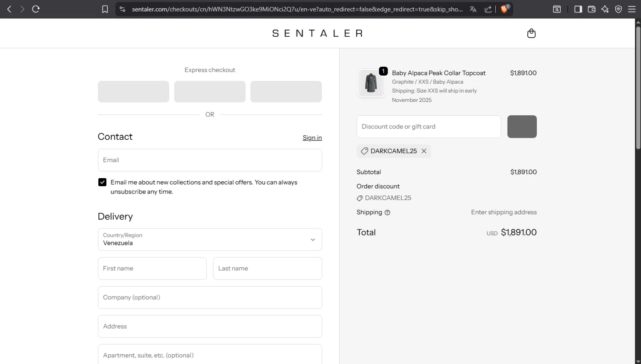This screenshot has height=364, width=641.
Task: Open the Brave Wallet icon
Action: [591, 9]
